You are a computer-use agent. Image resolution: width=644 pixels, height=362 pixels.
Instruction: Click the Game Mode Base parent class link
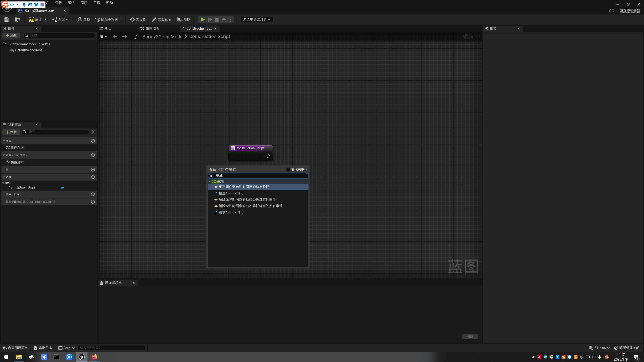630,10
